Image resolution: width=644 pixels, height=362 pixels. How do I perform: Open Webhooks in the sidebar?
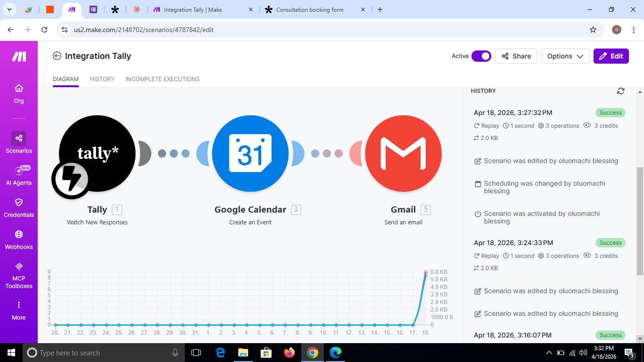19,239
